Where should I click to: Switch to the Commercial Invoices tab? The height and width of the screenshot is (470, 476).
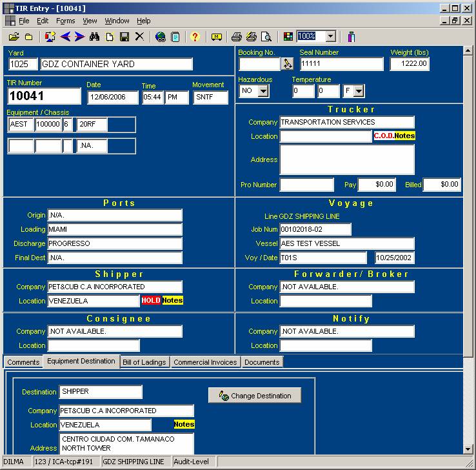tap(205, 362)
